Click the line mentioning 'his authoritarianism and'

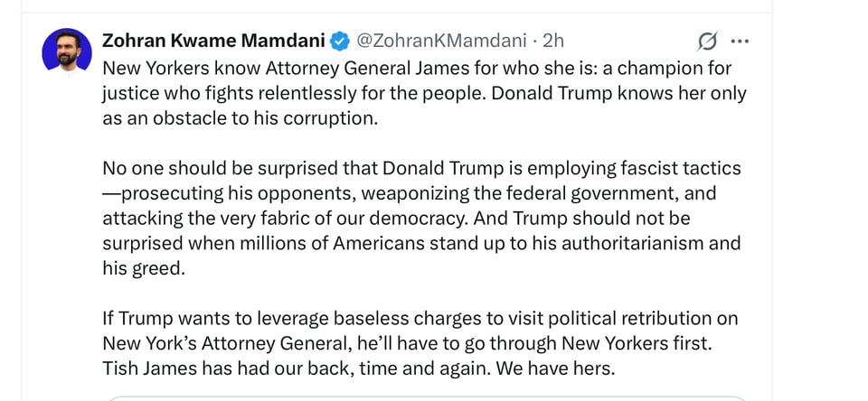coord(421,244)
